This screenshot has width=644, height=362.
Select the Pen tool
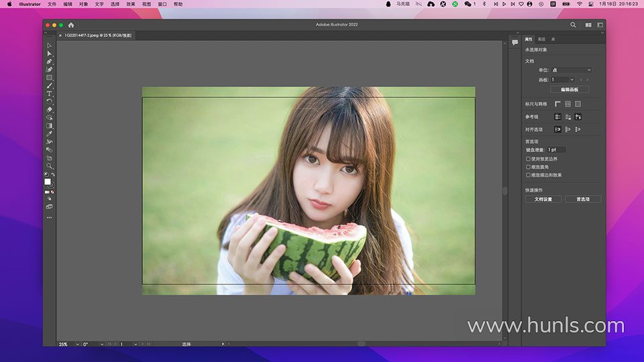click(49, 62)
